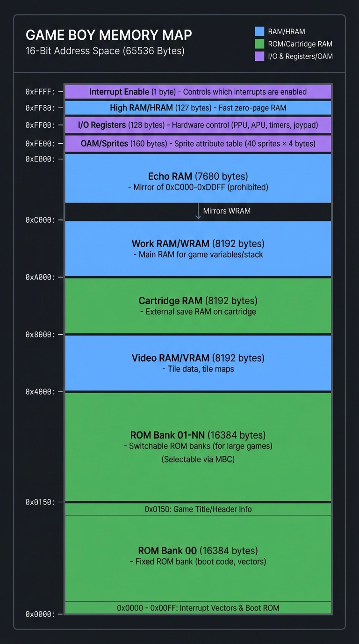Select the Interrupt Enable memory block
Screen dimensions: 359x644
pos(198,92)
